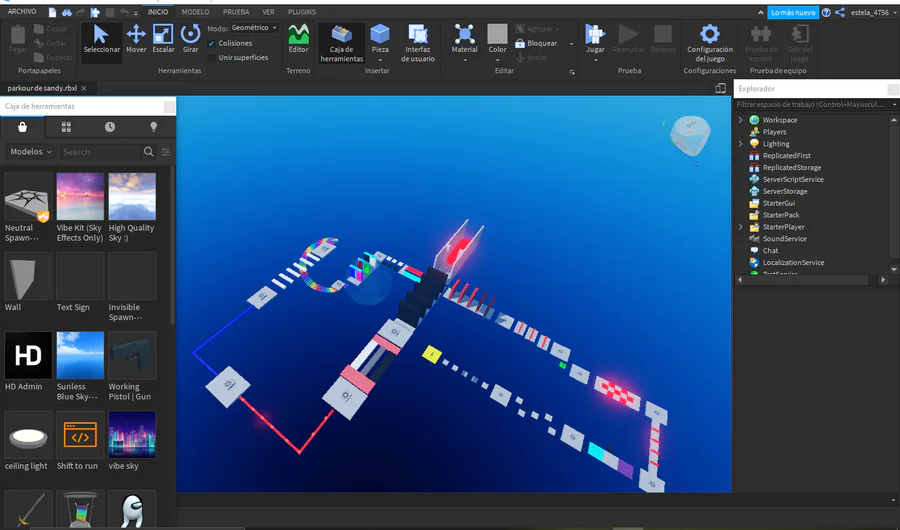The height and width of the screenshot is (530, 900).
Task: Open the terrain Editor
Action: coord(298,40)
